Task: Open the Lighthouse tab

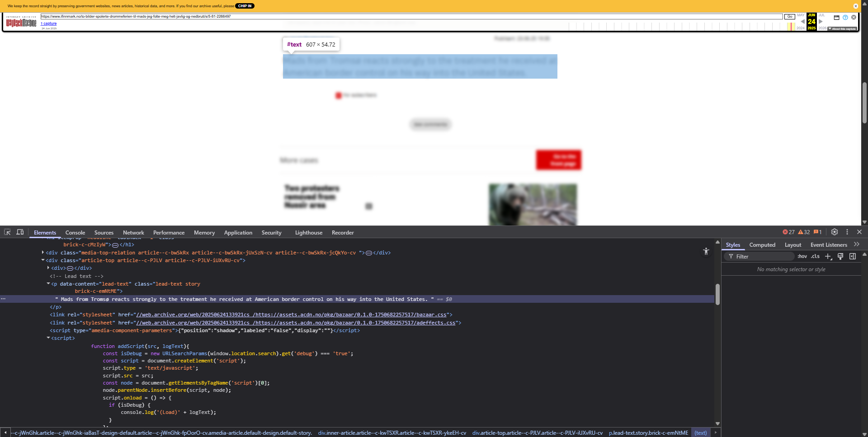Action: pyautogui.click(x=309, y=232)
